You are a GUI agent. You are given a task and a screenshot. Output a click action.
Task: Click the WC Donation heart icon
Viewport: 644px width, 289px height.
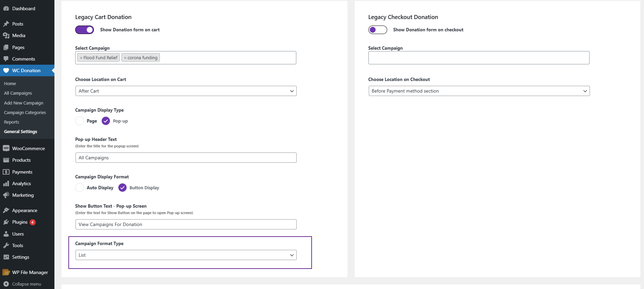[x=6, y=70]
